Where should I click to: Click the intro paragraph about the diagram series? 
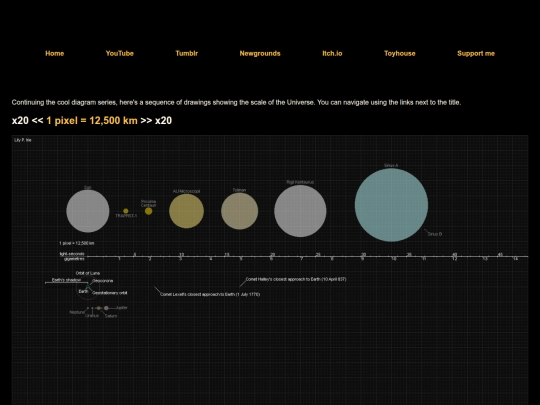[x=236, y=102]
